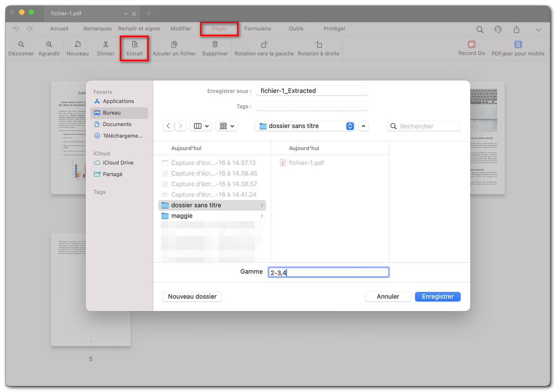Expand the toolbar overflow chevron
Screen dimensions: 556x392
pos(539,29)
